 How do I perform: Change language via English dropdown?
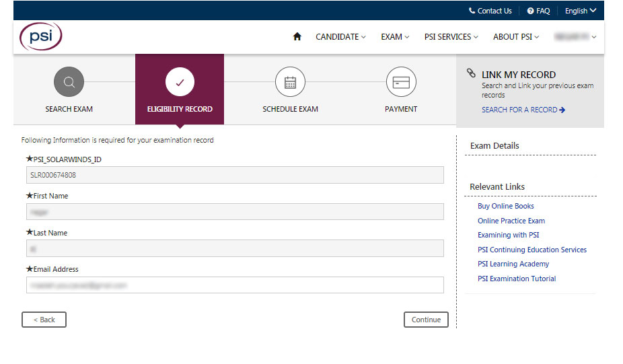pos(581,11)
